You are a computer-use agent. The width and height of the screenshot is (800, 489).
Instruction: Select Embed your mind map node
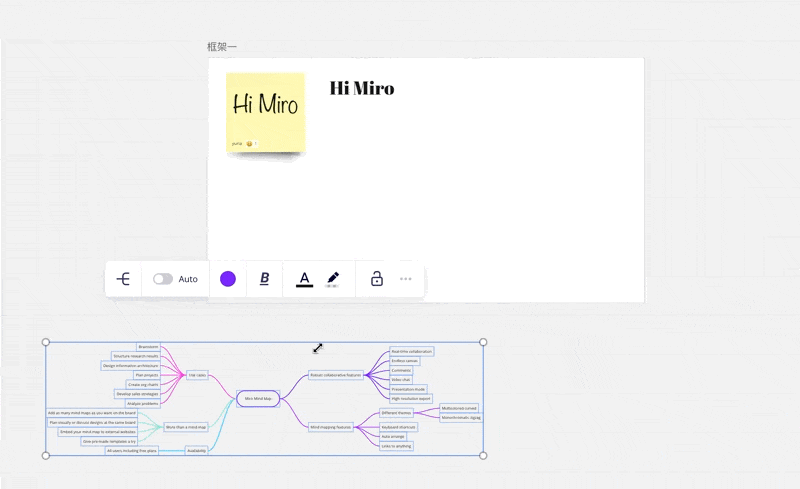[98, 432]
